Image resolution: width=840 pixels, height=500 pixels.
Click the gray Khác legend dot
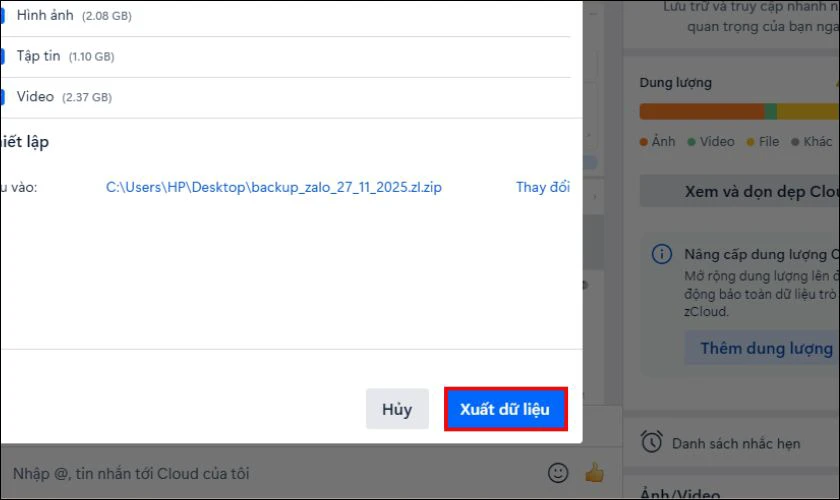796,142
